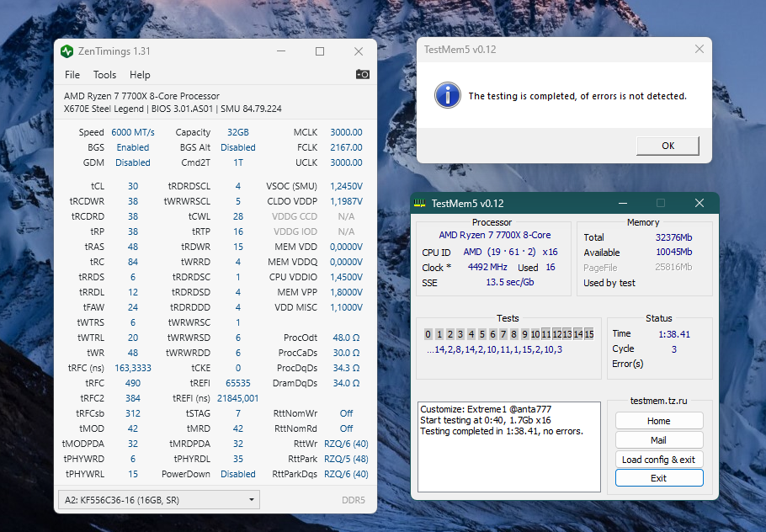Click the tCL value 30

point(133,186)
